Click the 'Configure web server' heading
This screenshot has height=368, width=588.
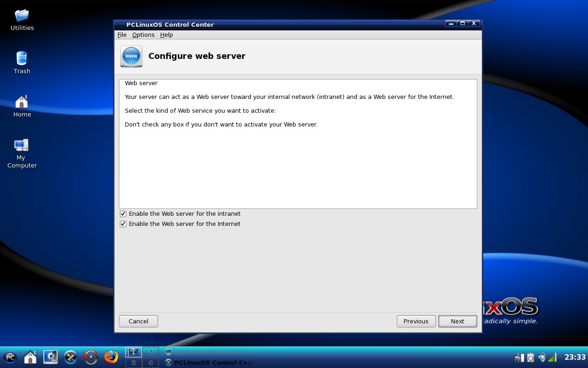pyautogui.click(x=197, y=56)
